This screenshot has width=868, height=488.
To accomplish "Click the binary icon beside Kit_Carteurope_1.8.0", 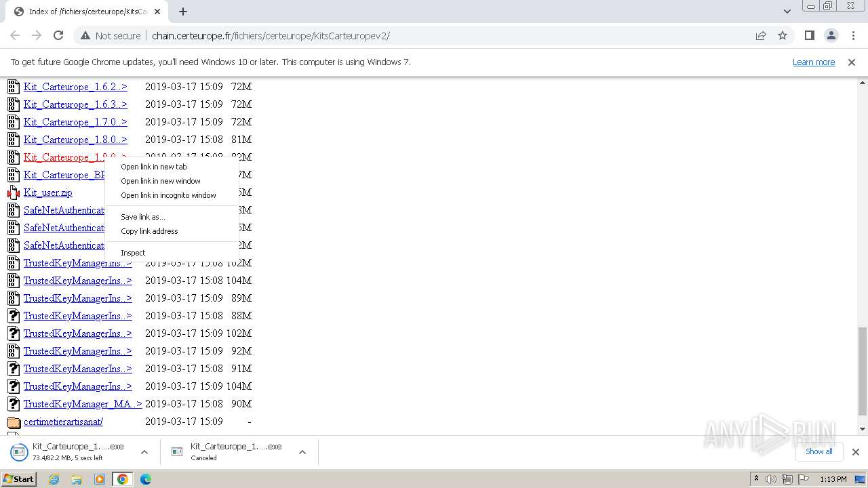I will click(x=14, y=140).
